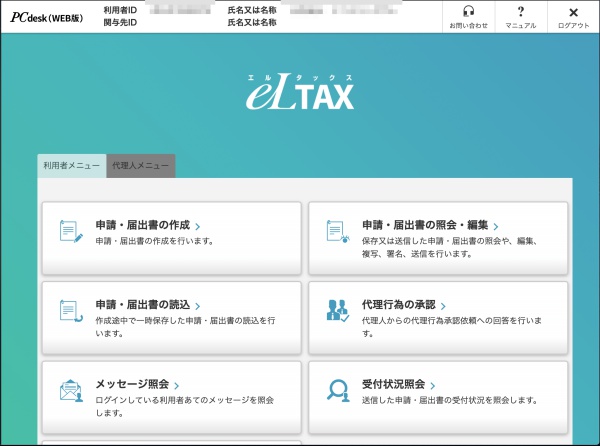Open 代理行為の承認 heading link
This screenshot has height=446, width=600.
(x=399, y=304)
